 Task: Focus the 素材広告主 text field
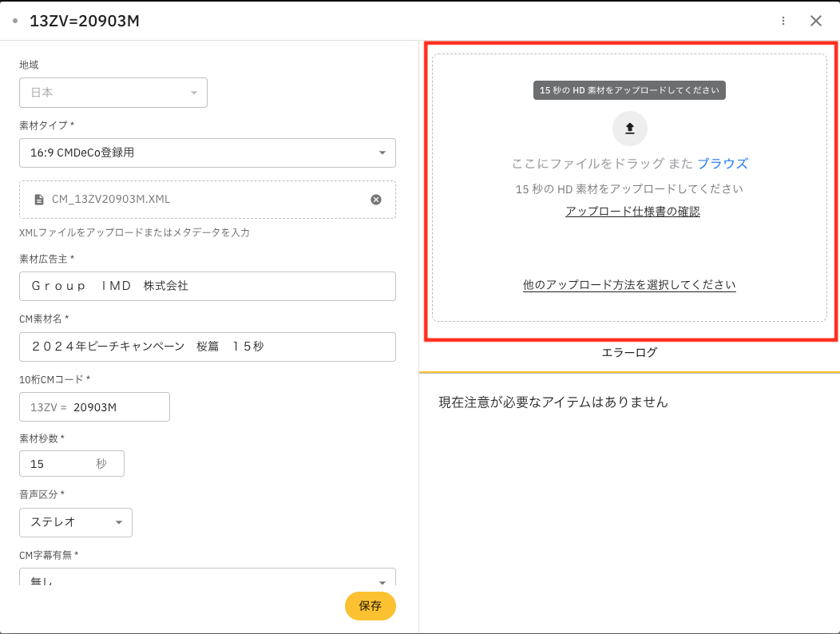[207, 286]
